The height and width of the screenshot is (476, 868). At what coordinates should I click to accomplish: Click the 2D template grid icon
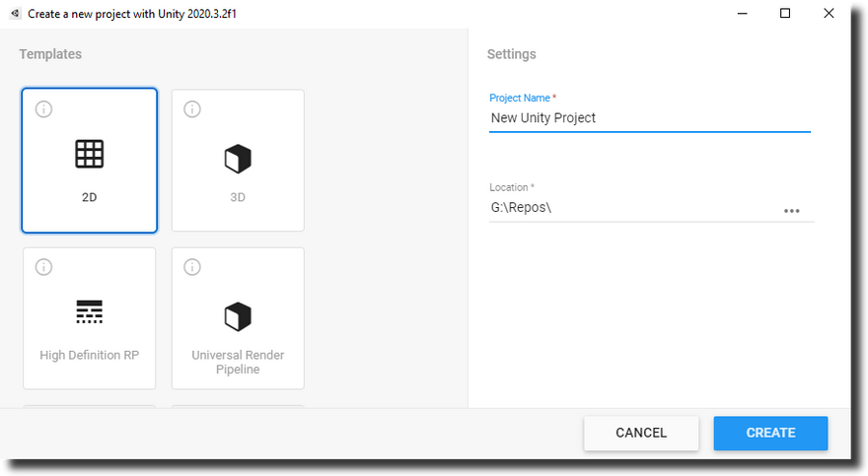click(90, 154)
